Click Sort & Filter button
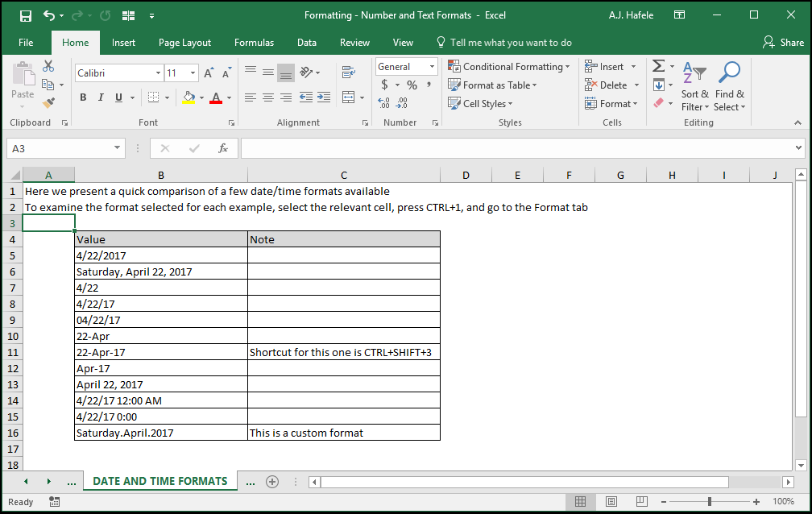 (x=694, y=85)
